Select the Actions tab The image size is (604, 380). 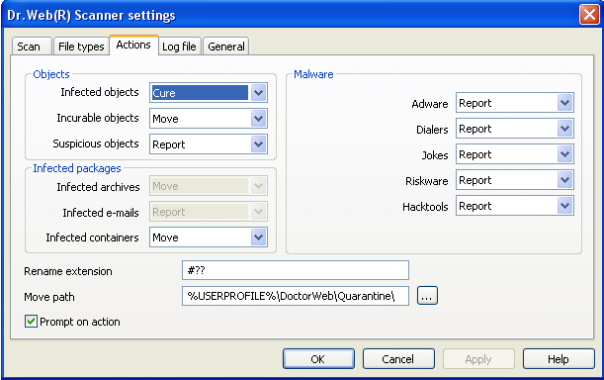click(x=134, y=45)
